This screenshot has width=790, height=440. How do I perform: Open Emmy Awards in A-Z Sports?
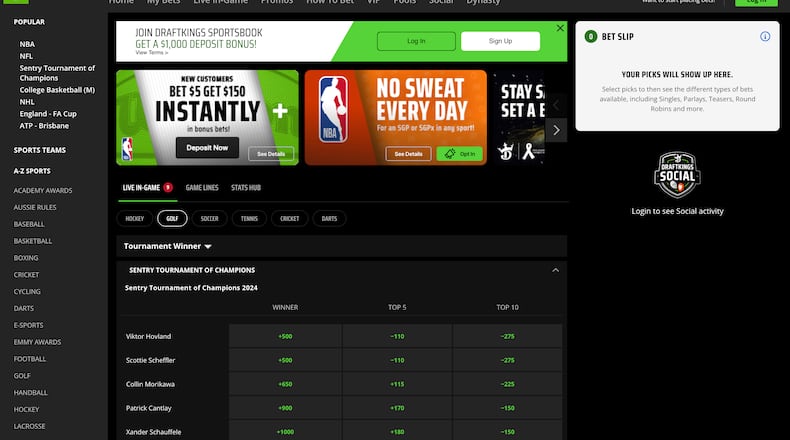click(x=37, y=342)
